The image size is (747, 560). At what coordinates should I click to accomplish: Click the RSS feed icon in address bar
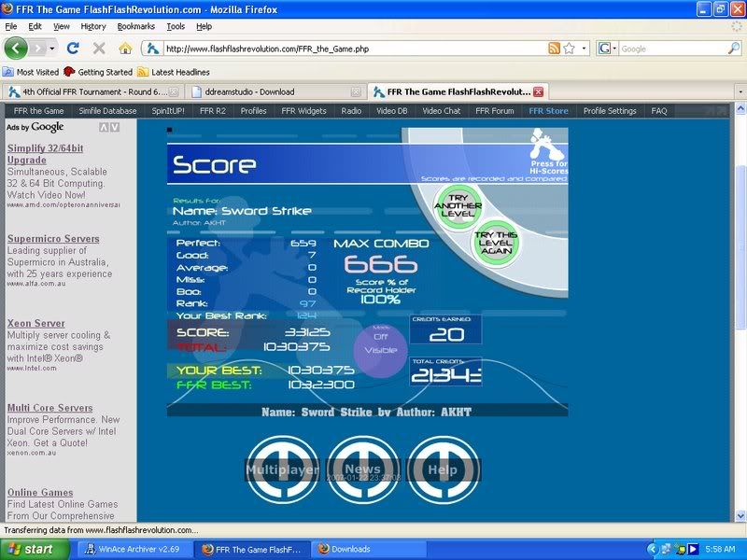pyautogui.click(x=555, y=49)
